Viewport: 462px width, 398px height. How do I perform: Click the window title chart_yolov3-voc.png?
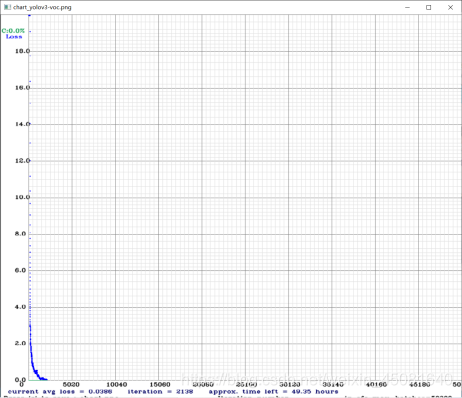click(42, 7)
